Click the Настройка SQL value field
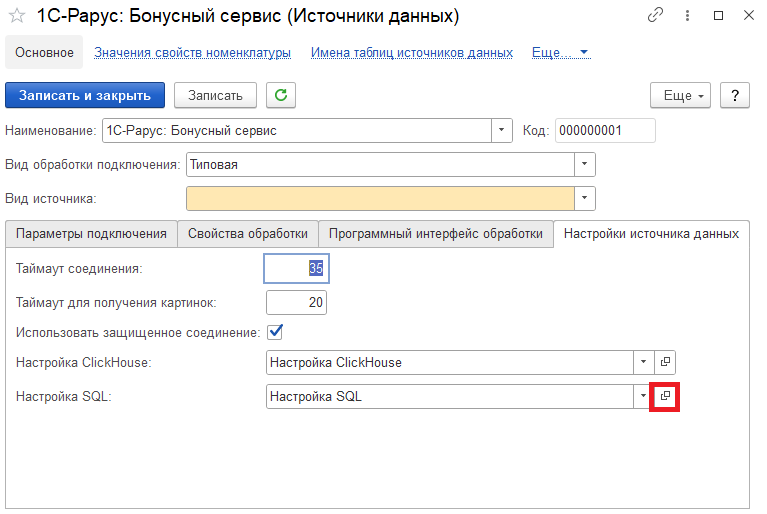Image resolution: width=767 pixels, height=514 pixels. (450, 396)
